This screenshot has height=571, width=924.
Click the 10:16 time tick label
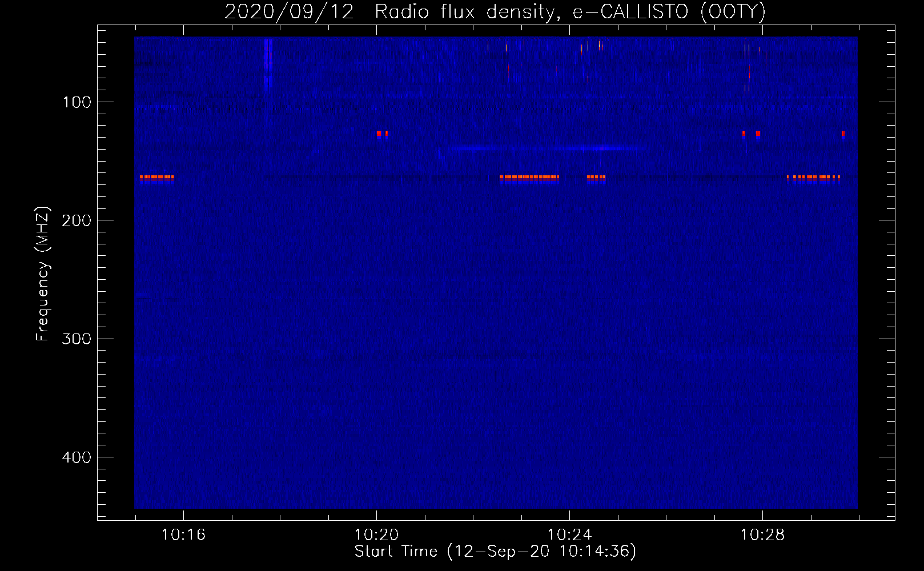pyautogui.click(x=183, y=534)
